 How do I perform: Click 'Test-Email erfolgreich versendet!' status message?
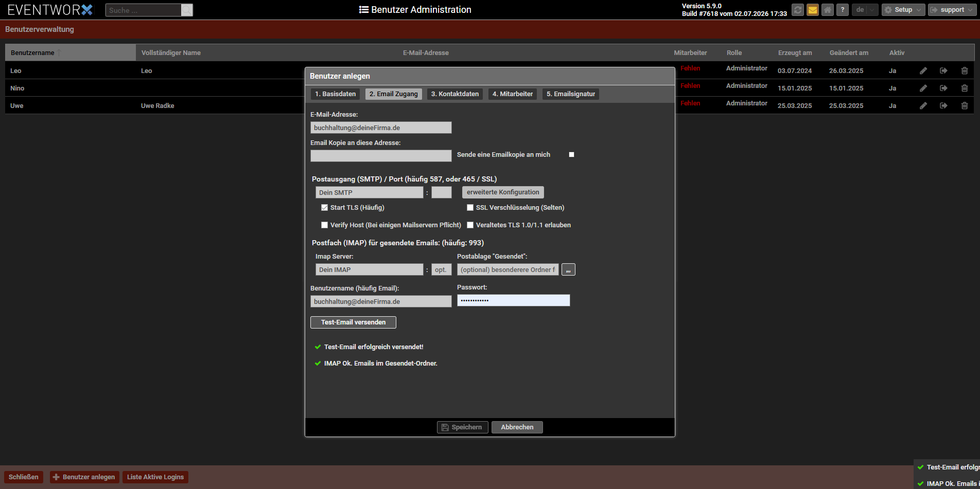point(374,347)
